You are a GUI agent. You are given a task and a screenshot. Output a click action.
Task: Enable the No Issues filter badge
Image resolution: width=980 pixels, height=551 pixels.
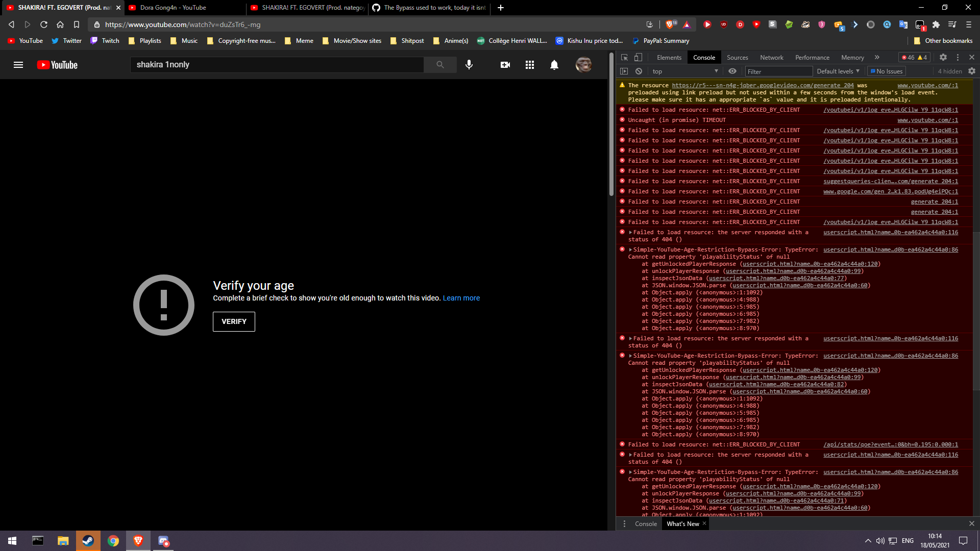pos(886,71)
